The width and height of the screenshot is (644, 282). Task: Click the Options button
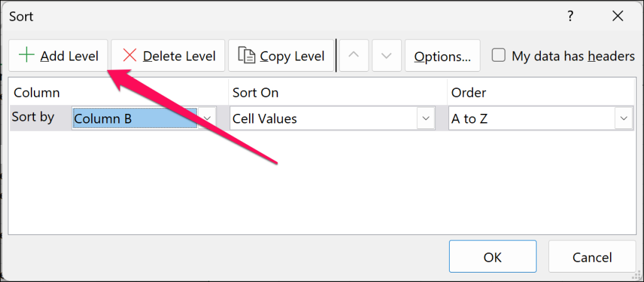point(442,56)
